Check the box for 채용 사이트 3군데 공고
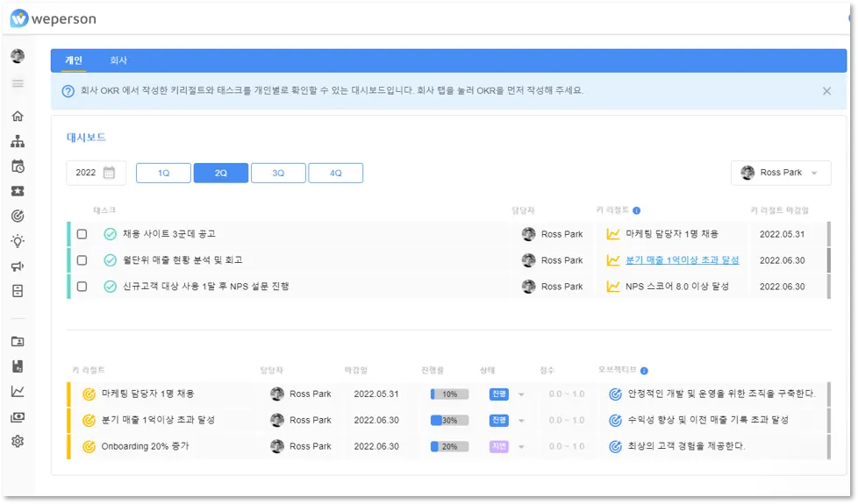 pyautogui.click(x=82, y=234)
